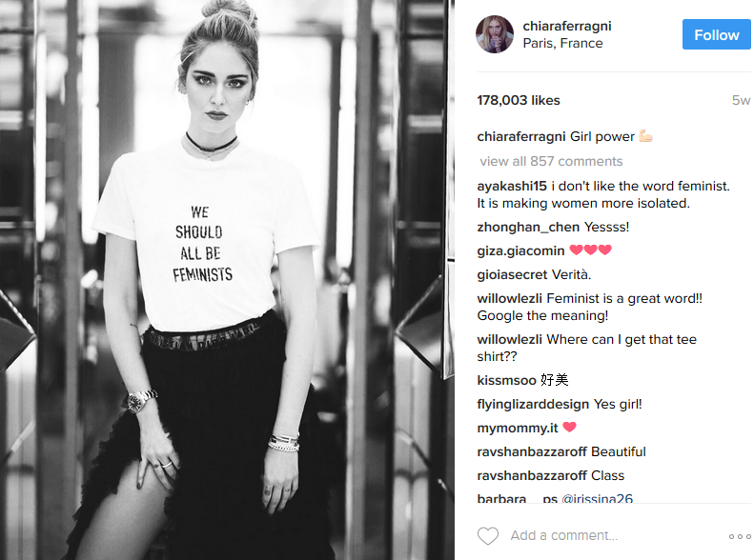The image size is (754, 560).
Task: Visit giza.giacomin profile
Action: [x=520, y=250]
